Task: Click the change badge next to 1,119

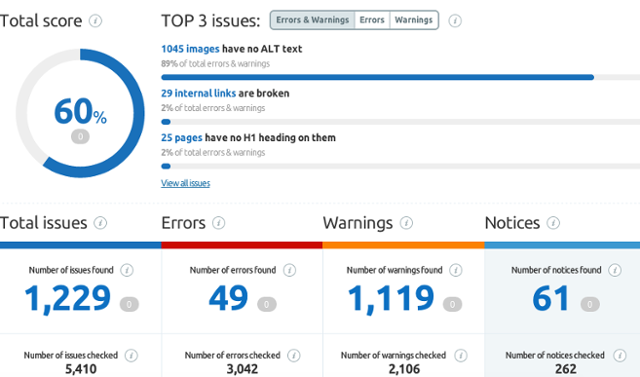Action: (x=452, y=304)
